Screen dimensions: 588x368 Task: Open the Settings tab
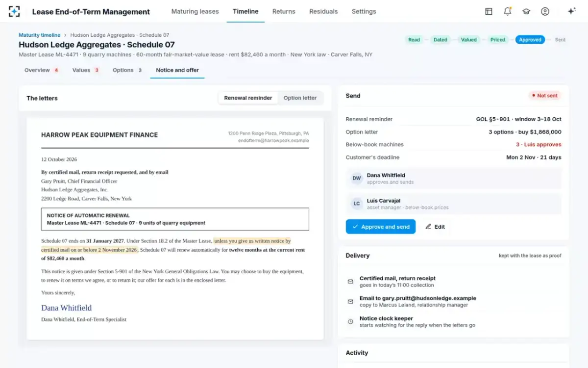[x=364, y=11]
